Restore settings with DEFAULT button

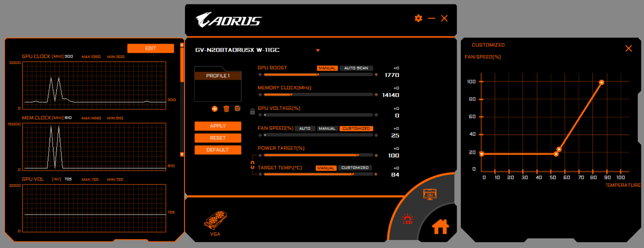pyautogui.click(x=218, y=150)
